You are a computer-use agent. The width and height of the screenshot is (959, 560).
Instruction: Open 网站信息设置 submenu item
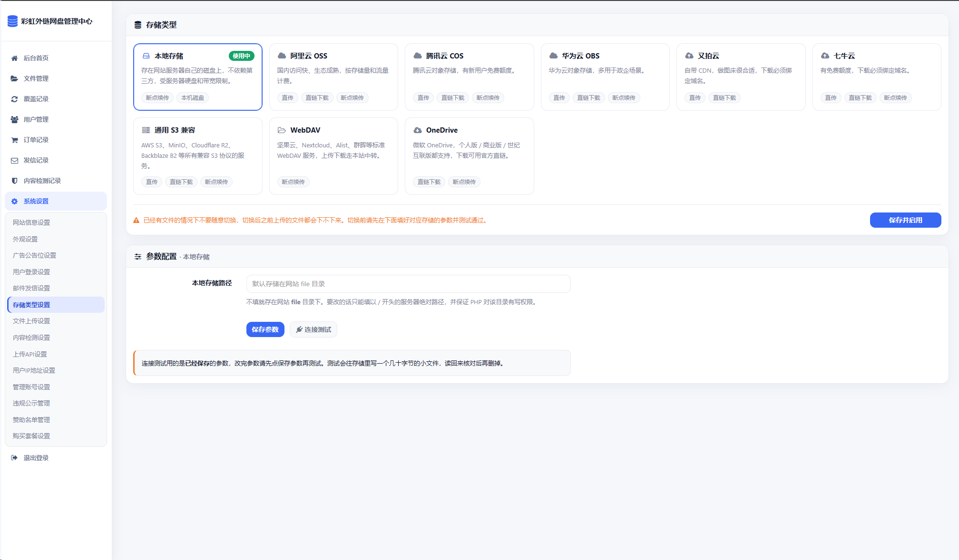click(56, 222)
